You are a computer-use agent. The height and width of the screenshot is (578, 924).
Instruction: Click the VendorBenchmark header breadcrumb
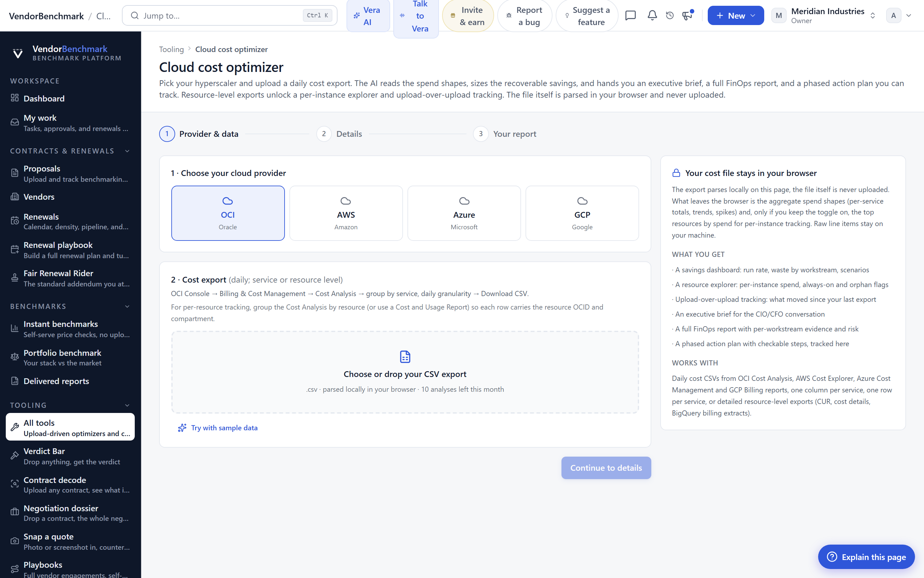46,16
